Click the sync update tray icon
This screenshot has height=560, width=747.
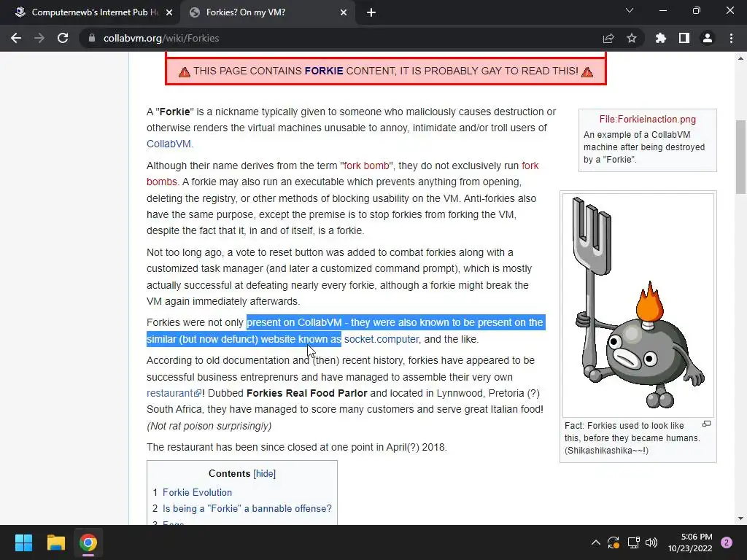click(x=613, y=542)
